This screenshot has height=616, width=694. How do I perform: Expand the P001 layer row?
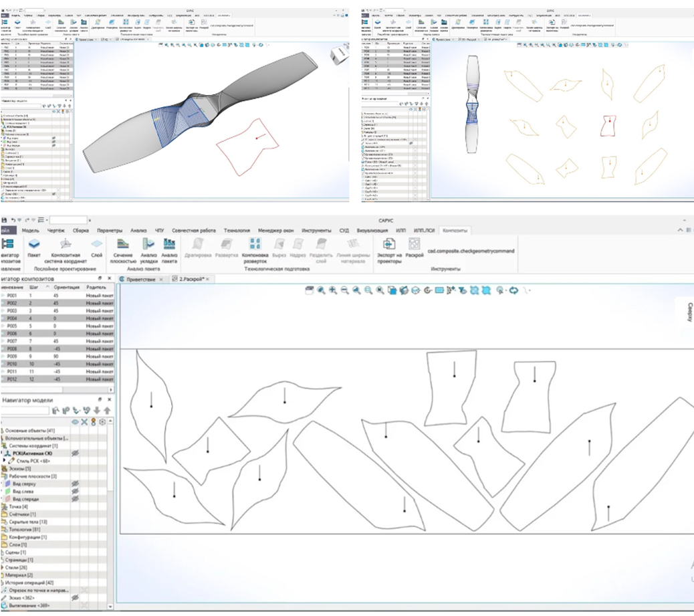3,296
